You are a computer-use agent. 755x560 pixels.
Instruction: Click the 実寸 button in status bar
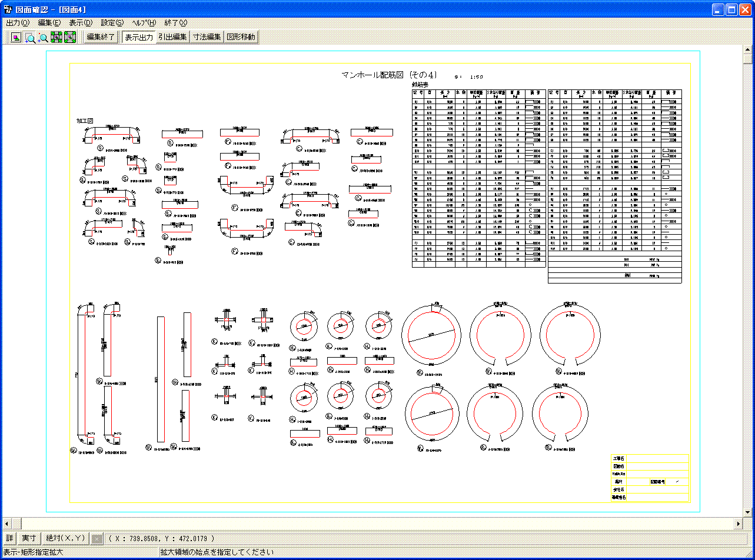point(29,538)
